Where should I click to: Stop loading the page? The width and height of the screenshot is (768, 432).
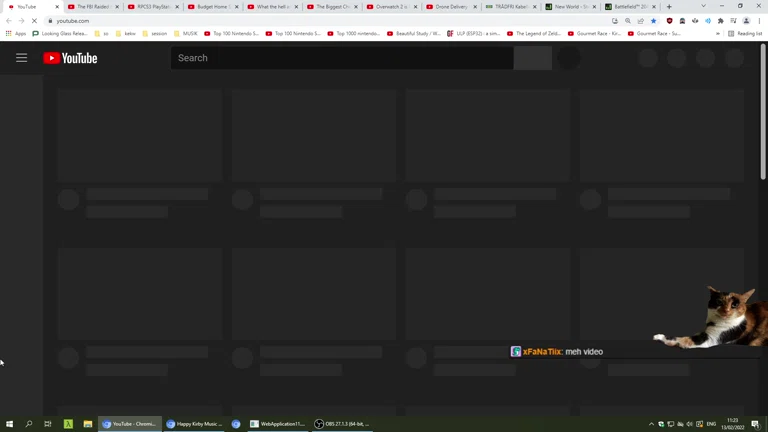coord(33,21)
